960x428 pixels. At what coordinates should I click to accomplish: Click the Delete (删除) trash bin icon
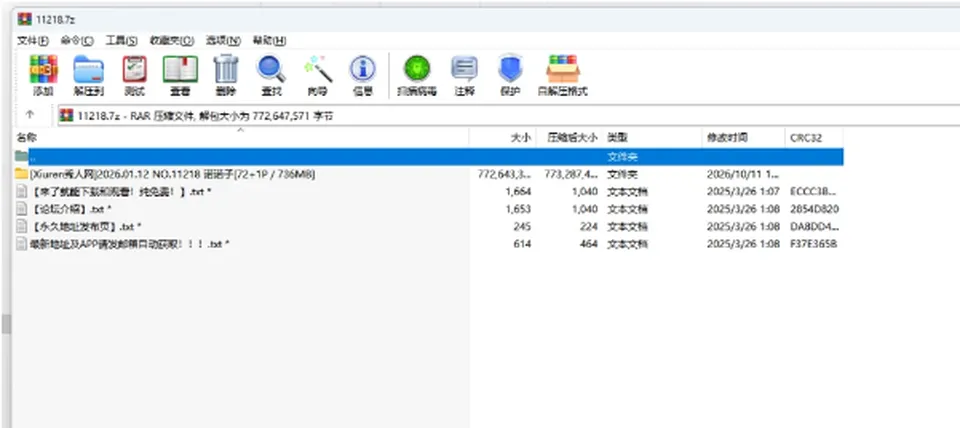click(x=225, y=69)
